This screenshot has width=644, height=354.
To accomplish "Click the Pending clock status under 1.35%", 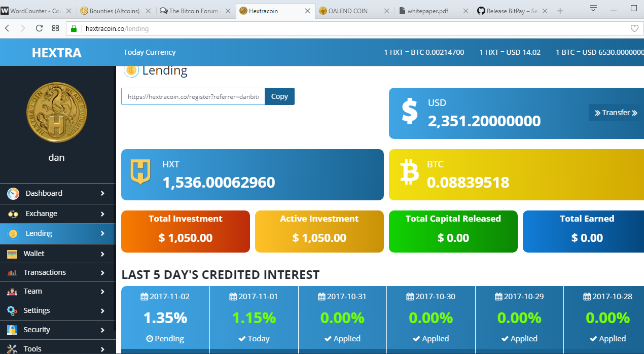I will [x=165, y=339].
